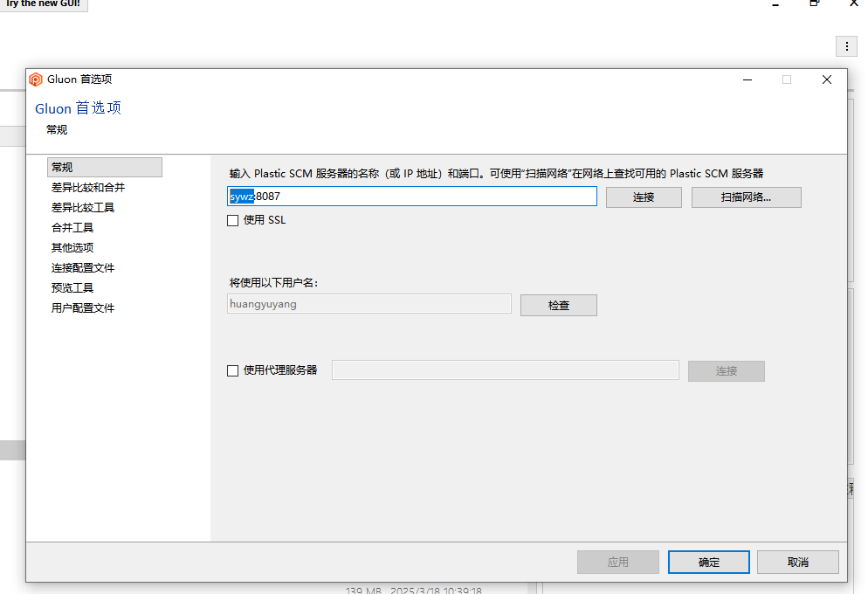Select 连接配置文件 in the sidebar

coord(83,268)
